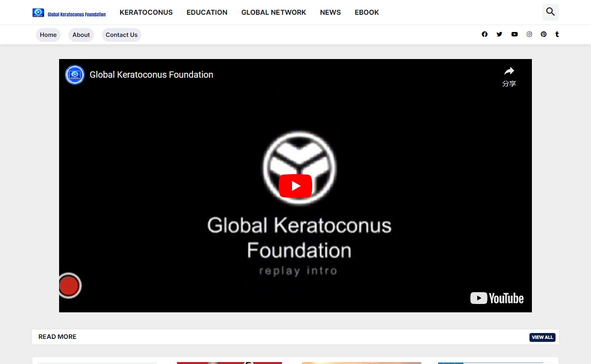Screen dimensions: 591x364
Task: Click the video title Global Keratoconus Foundation
Action: click(x=151, y=75)
